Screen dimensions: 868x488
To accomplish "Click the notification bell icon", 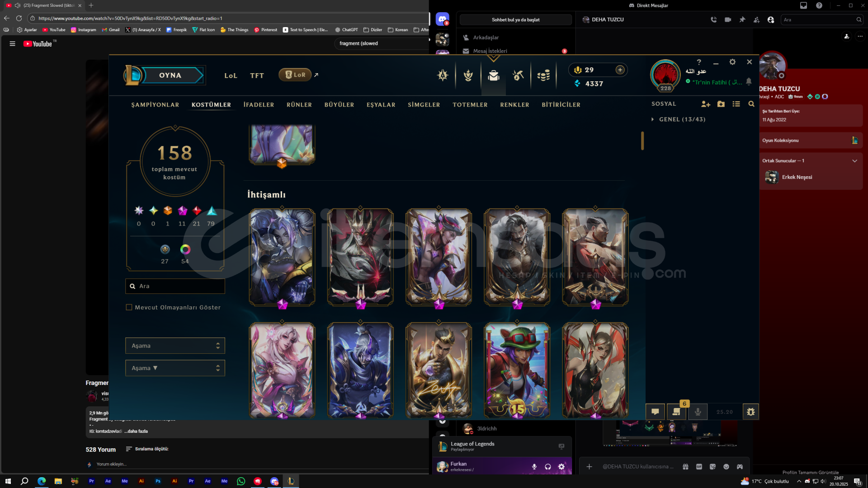I will (x=749, y=82).
